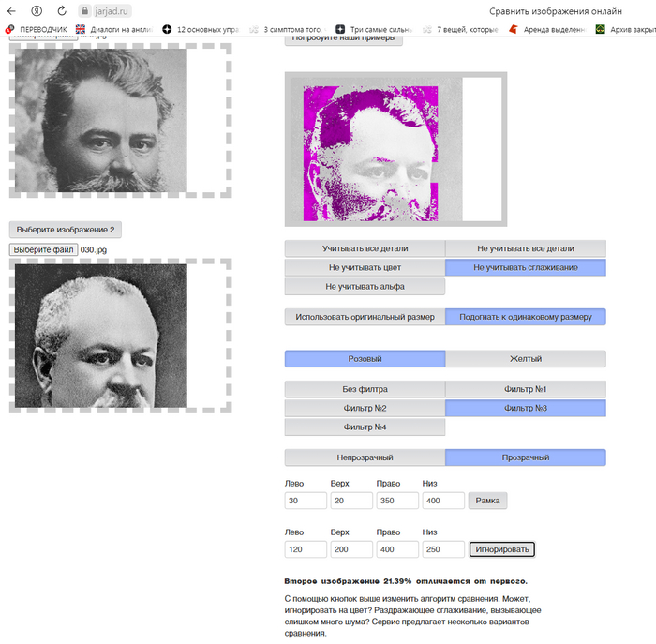Click the 030.jpg file name
Screen dimensions: 656x644
click(94, 249)
